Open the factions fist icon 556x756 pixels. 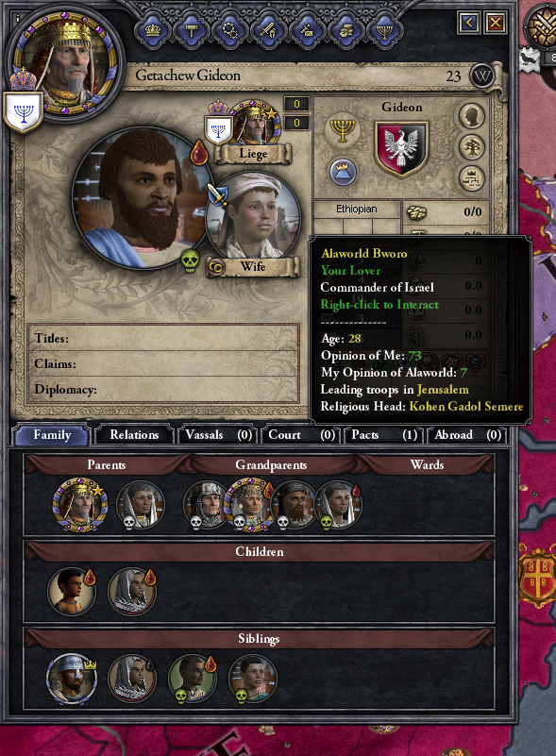[x=345, y=31]
